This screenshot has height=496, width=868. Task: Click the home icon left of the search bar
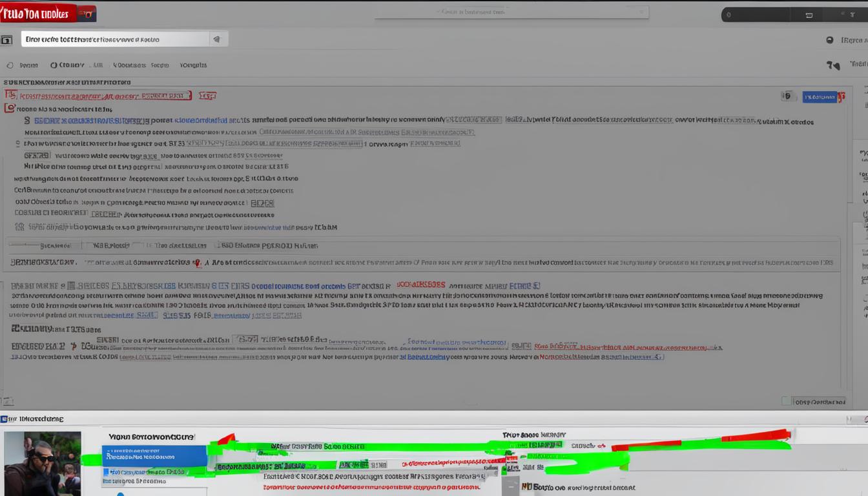[x=7, y=39]
